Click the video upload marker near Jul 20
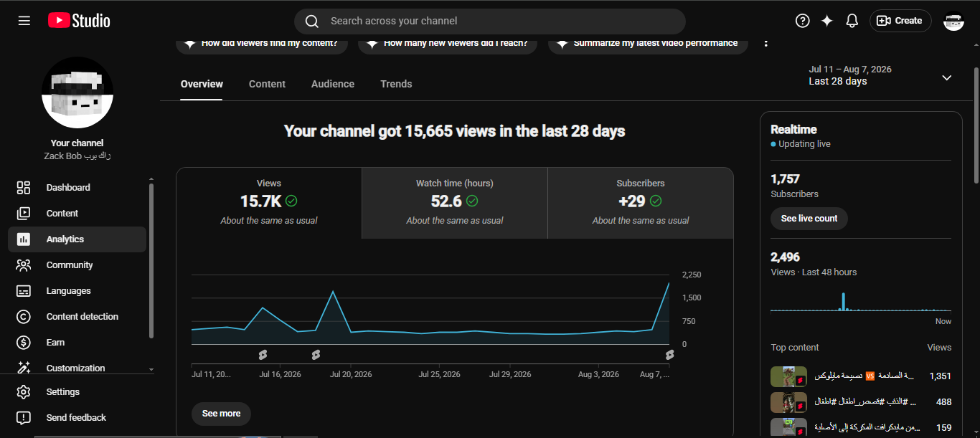980x438 pixels. (316, 355)
